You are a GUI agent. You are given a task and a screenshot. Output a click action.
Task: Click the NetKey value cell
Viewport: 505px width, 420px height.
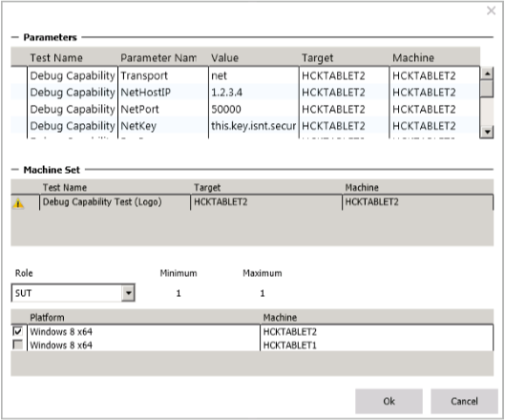(x=254, y=126)
